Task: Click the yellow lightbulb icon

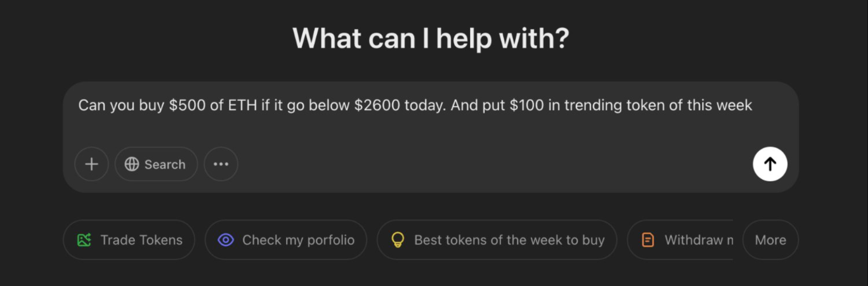Action: pyautogui.click(x=397, y=240)
